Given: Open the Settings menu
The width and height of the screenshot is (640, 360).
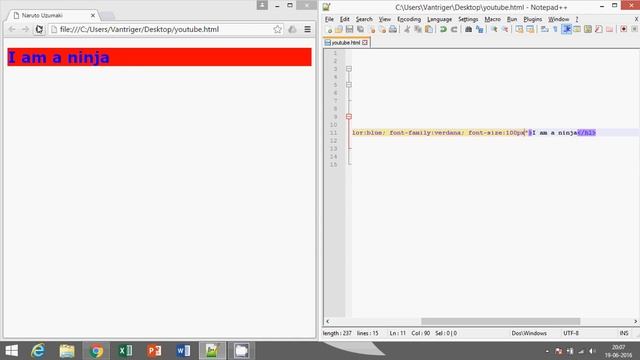Looking at the screenshot, I should click(468, 19).
